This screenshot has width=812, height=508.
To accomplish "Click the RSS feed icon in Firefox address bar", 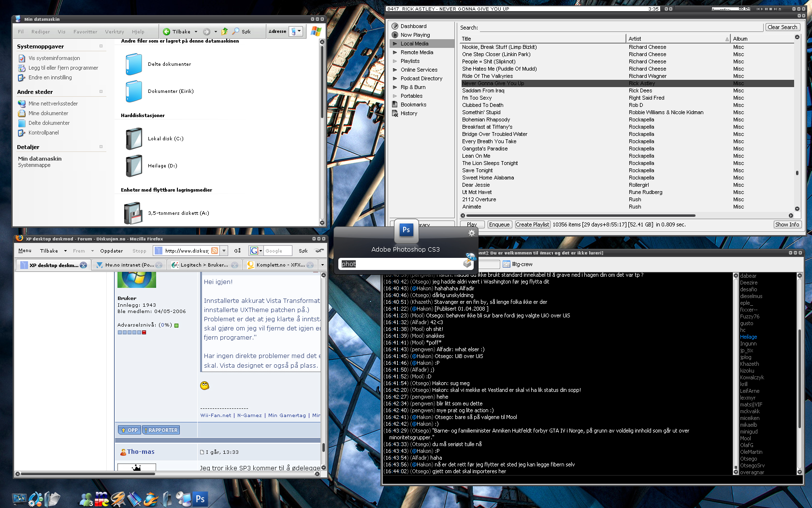I will 215,251.
